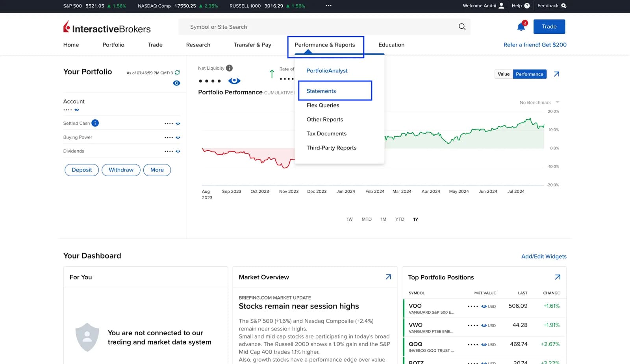
Task: Open the notifications bell
Action: tap(521, 27)
